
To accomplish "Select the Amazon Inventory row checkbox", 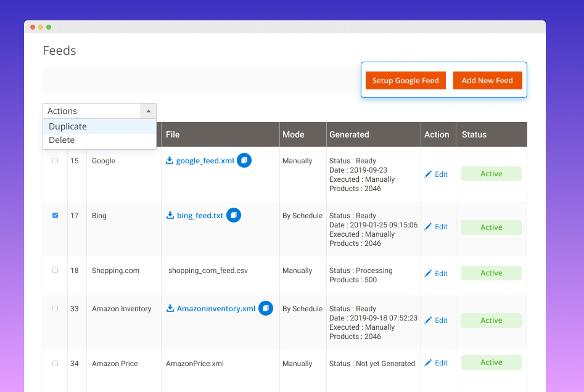I will pyautogui.click(x=55, y=309).
